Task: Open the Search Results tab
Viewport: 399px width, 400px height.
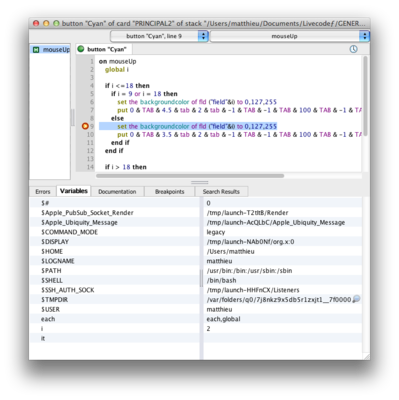Action: click(221, 192)
